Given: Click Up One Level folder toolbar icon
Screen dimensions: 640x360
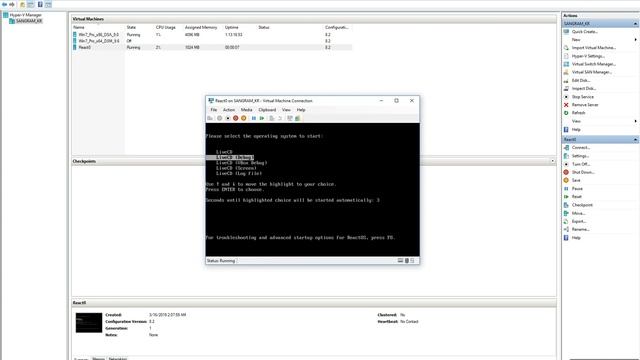Looking at the screenshot, I should click(x=22, y=4).
